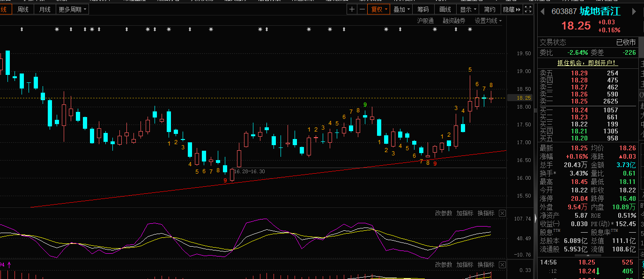This screenshot has height=279, width=644.
Task: Switch to 月线 monthly tab
Action: [45, 9]
